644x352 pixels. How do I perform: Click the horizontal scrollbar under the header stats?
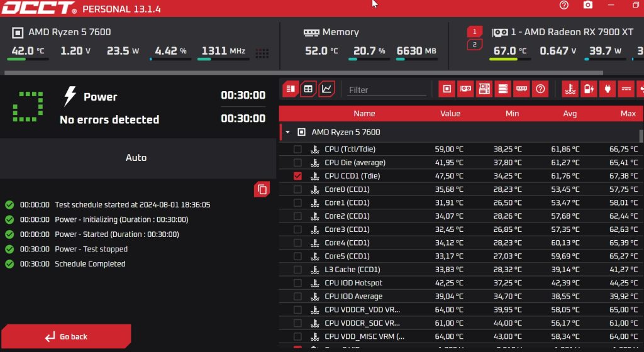(x=304, y=73)
